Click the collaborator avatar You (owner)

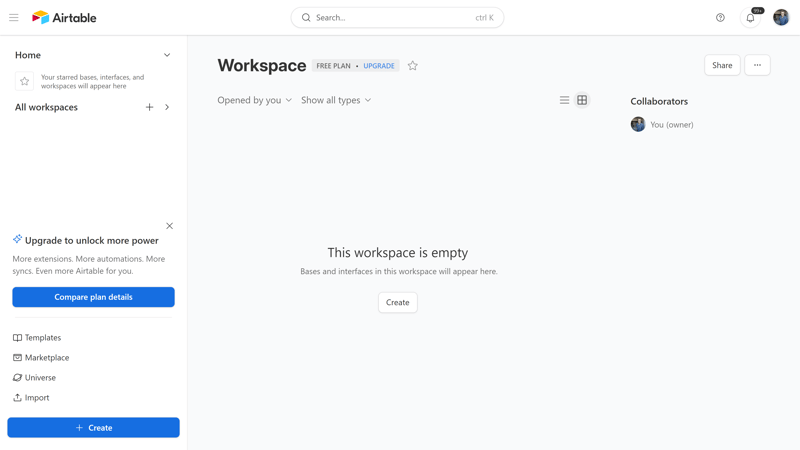(638, 124)
